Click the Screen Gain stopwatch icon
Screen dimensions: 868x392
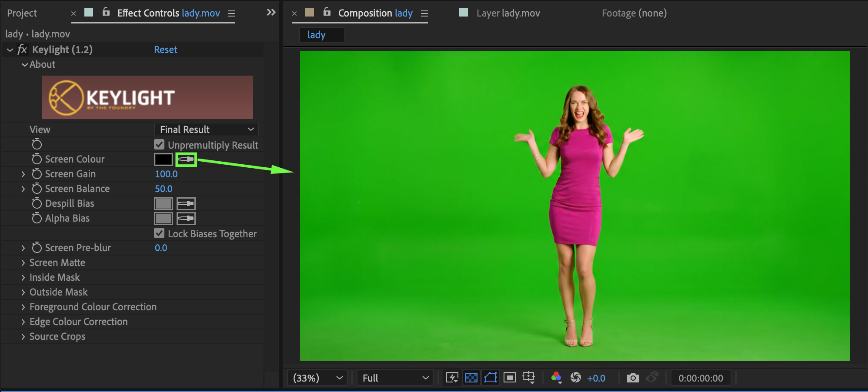(37, 174)
